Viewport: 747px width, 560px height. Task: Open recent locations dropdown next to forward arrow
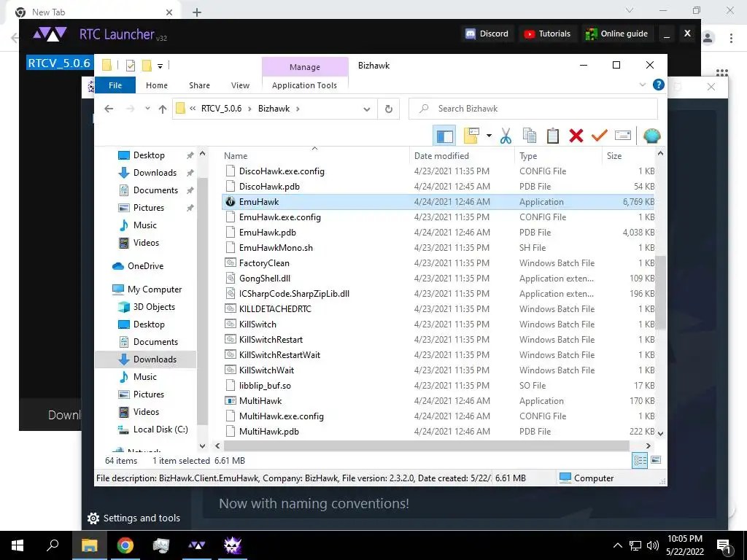147,109
